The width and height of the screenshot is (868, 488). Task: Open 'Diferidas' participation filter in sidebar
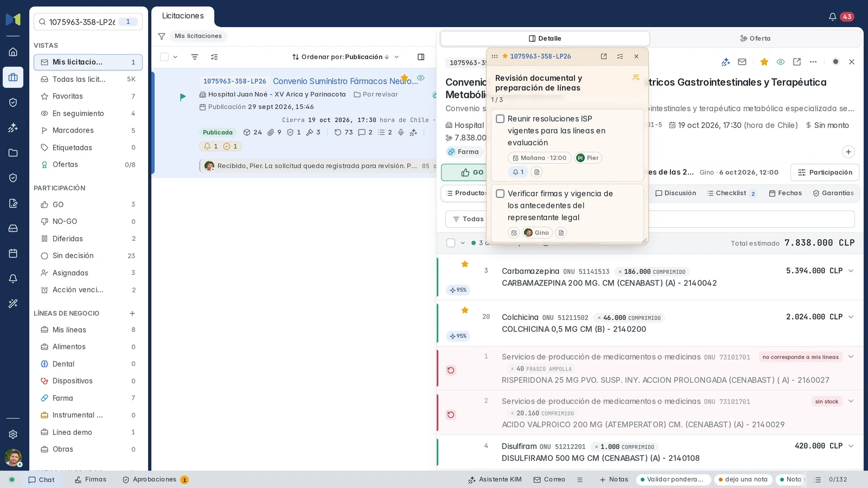[88, 239]
